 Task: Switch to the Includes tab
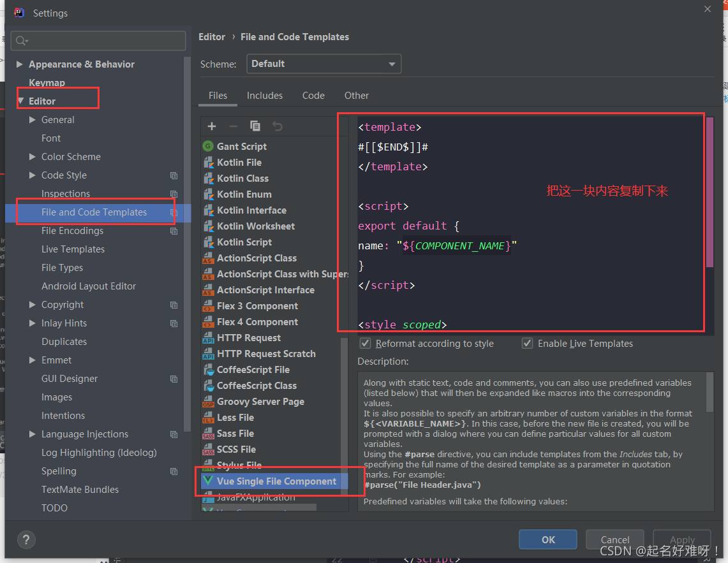click(x=265, y=96)
